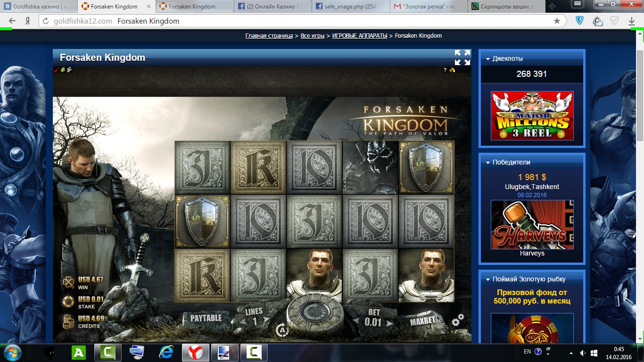644x362 pixels.
Task: Click the USD 4.69 credits value
Action: [91, 319]
